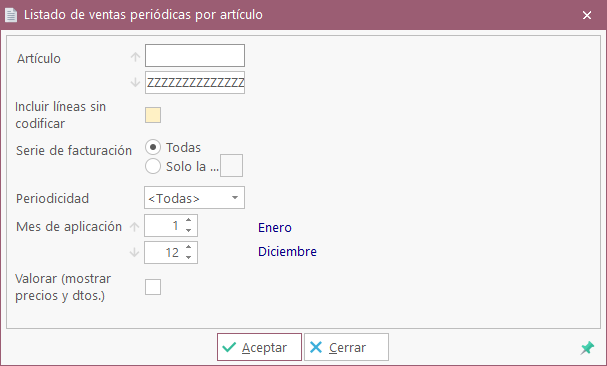Decrease the ending month 12 using the down spinner

[189, 258]
